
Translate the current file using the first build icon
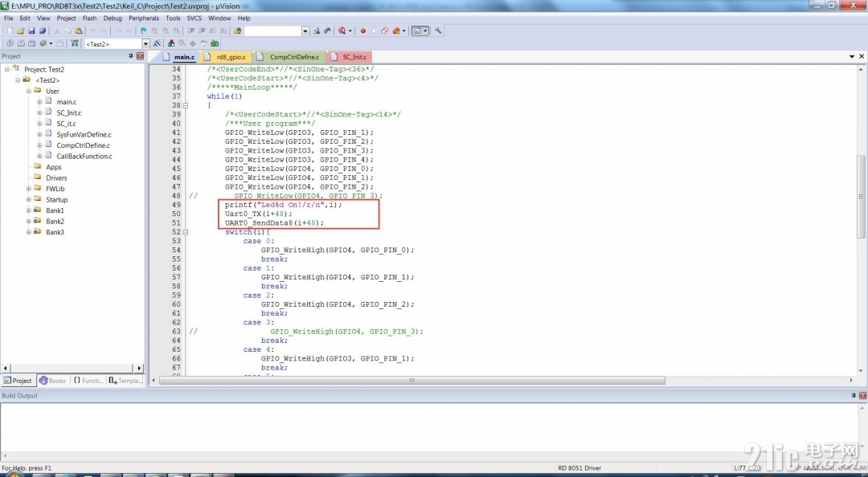point(10,43)
